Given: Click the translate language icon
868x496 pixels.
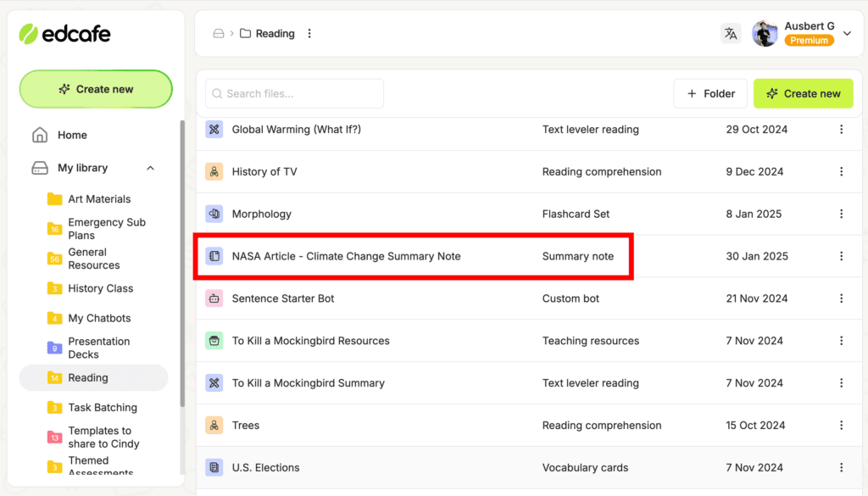Looking at the screenshot, I should (x=731, y=34).
